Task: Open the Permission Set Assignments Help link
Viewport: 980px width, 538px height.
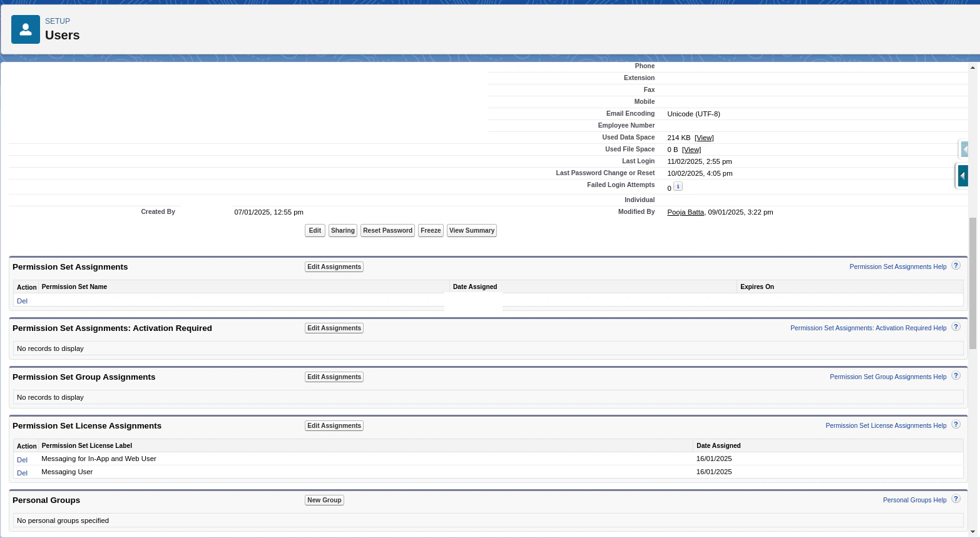Action: [x=898, y=266]
